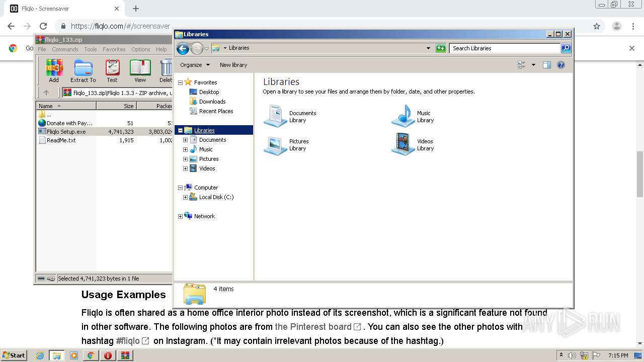Viewport: 644px width, 362px height.
Task: Go up one level in WinRAR
Action: [46, 93]
